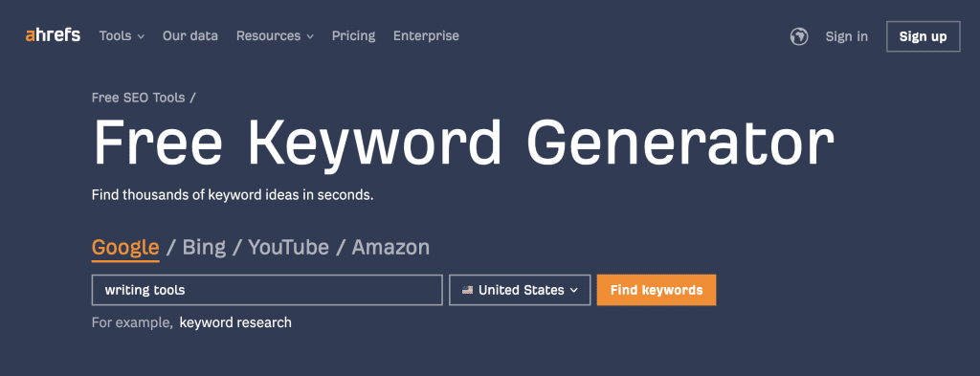Expand the Resources menu chevron

(x=309, y=37)
